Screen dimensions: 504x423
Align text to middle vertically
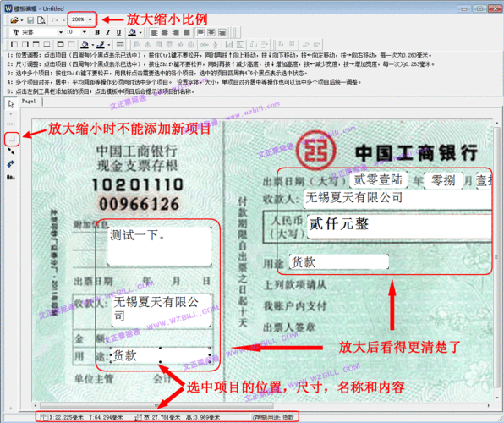pyautogui.click(x=211, y=32)
